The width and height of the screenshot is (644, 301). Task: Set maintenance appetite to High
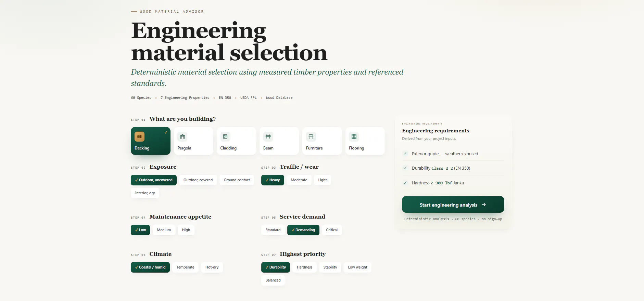click(x=186, y=230)
